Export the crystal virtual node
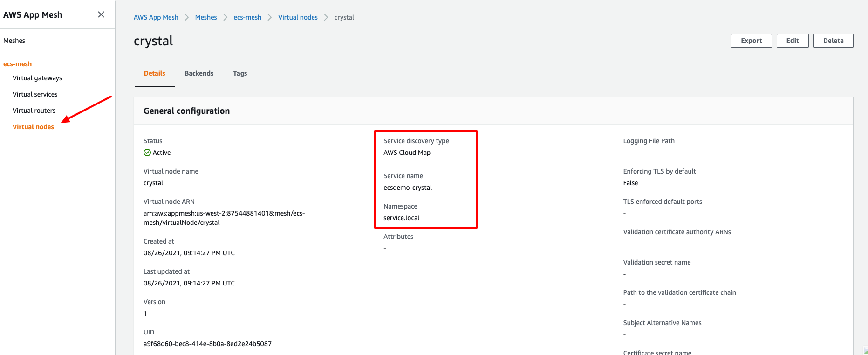The image size is (868, 355). (751, 41)
